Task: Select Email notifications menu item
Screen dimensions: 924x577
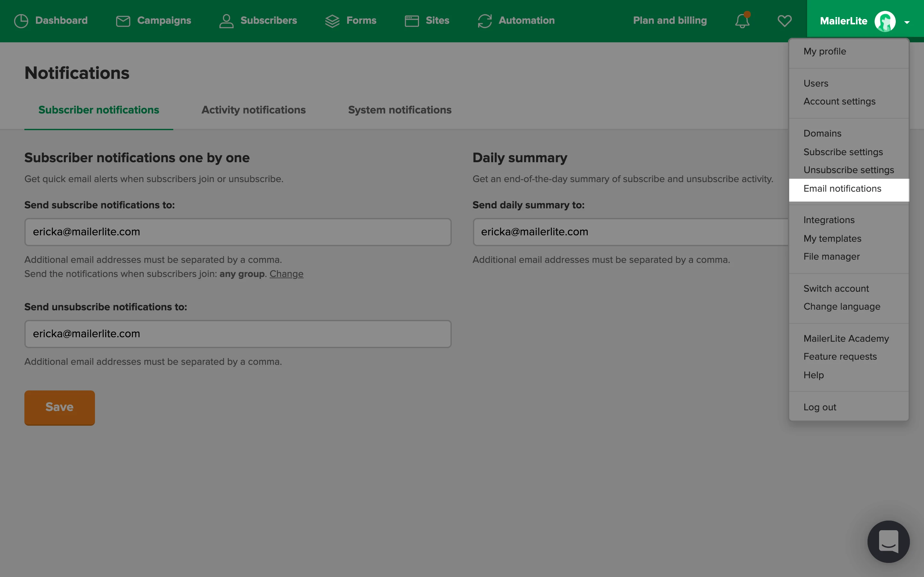Action: point(842,189)
